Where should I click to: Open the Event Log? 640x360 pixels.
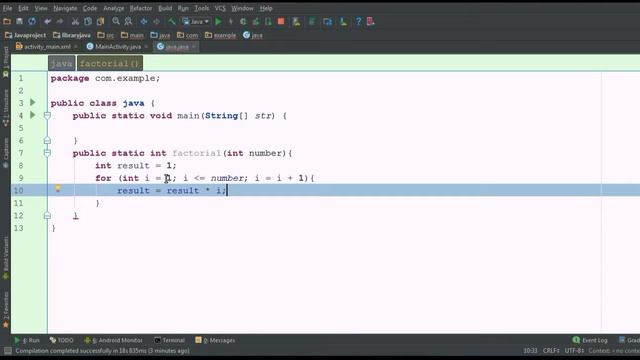(x=590, y=340)
